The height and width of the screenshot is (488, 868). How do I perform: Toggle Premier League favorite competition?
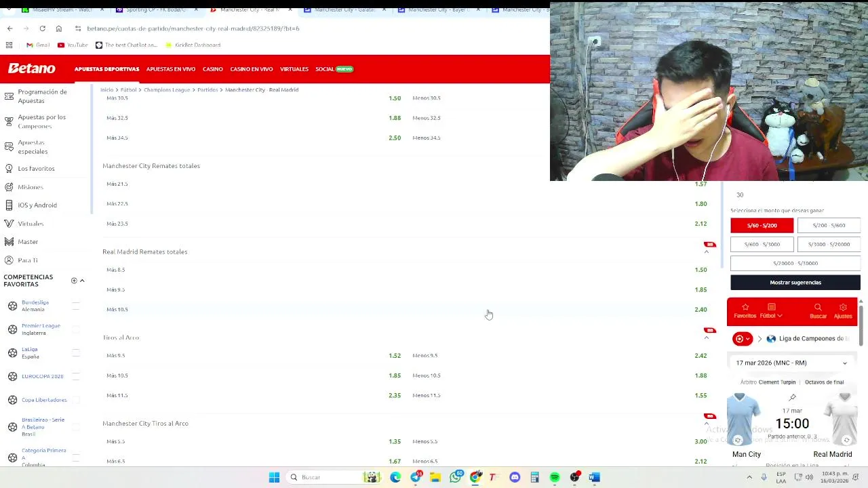pos(76,329)
